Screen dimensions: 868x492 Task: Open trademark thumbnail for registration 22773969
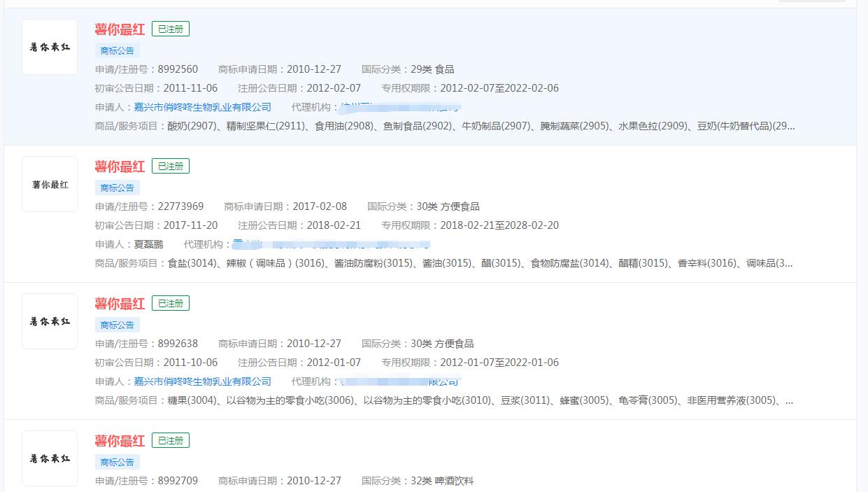tap(50, 184)
